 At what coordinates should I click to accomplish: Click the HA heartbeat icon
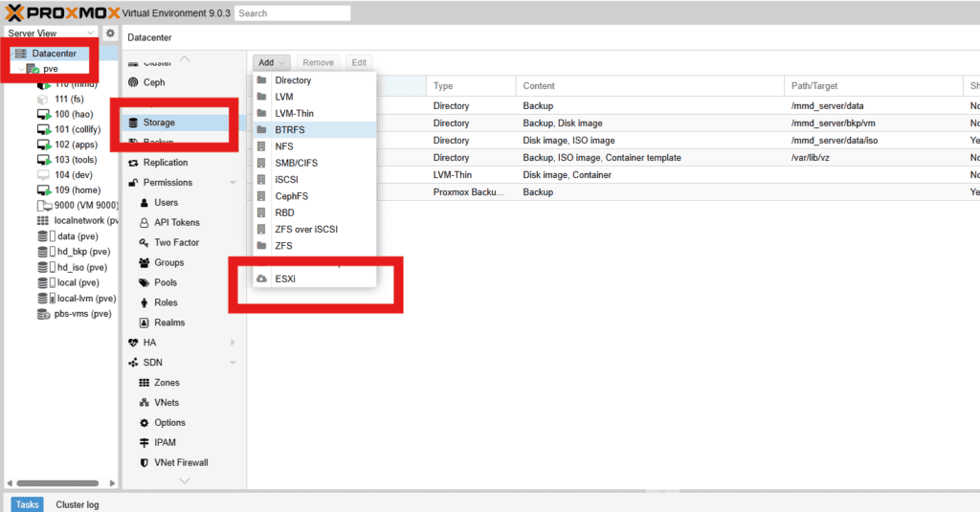pyautogui.click(x=133, y=343)
